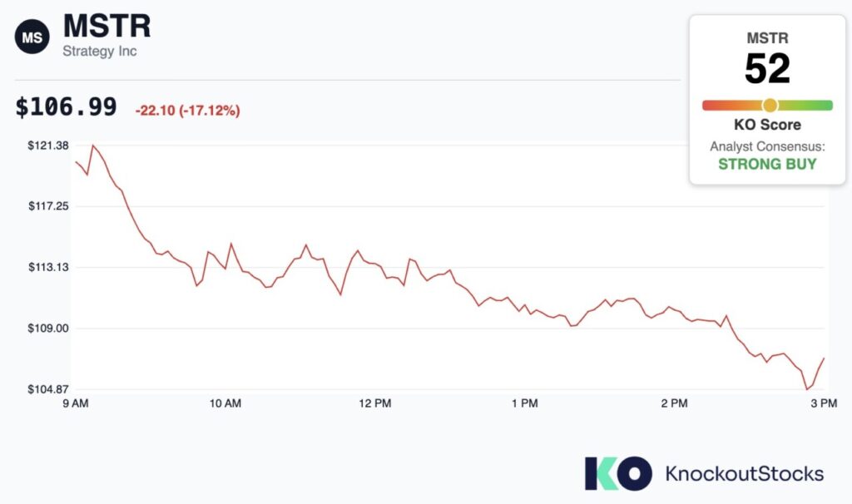The width and height of the screenshot is (852, 504).
Task: Select the 9 AM time axis label
Action: [76, 403]
